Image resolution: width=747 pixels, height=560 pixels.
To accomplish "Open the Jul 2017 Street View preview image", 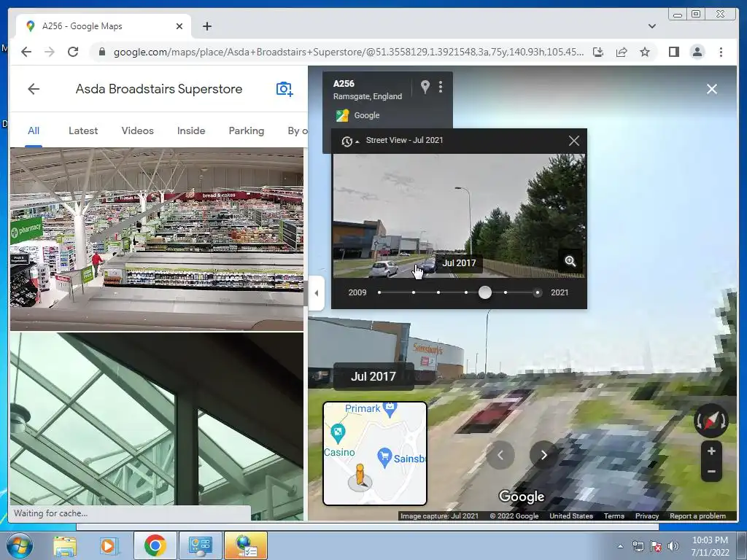I will click(x=459, y=215).
